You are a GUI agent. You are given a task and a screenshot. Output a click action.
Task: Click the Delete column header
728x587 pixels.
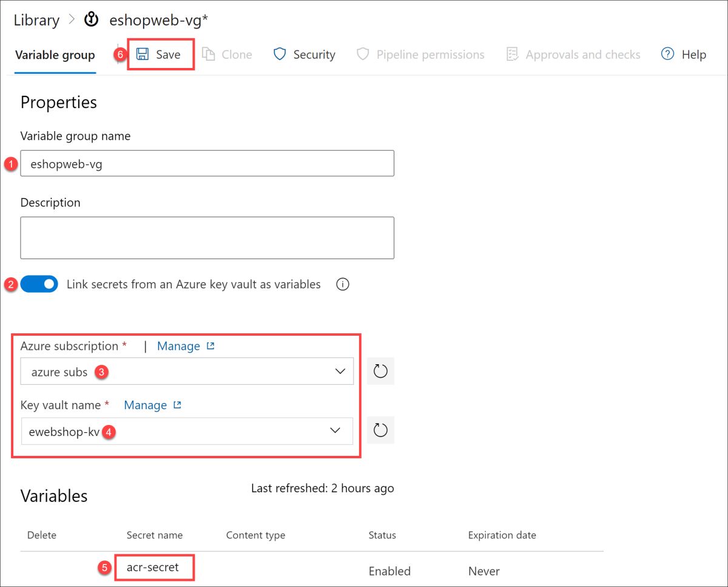click(x=42, y=535)
